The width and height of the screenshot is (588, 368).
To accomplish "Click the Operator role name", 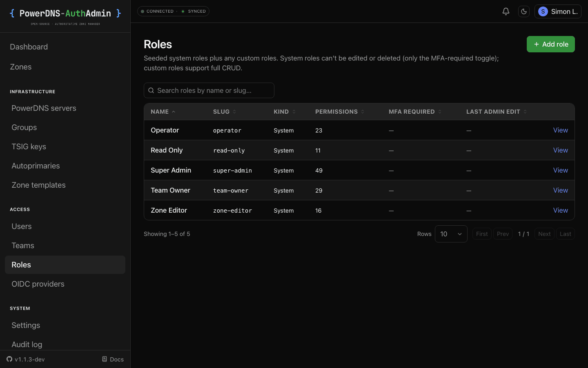I will point(165,130).
